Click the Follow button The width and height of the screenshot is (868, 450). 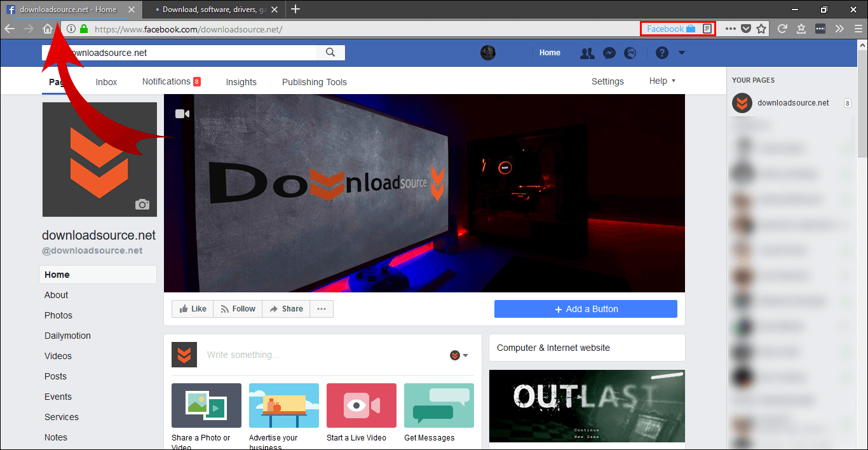(x=238, y=309)
